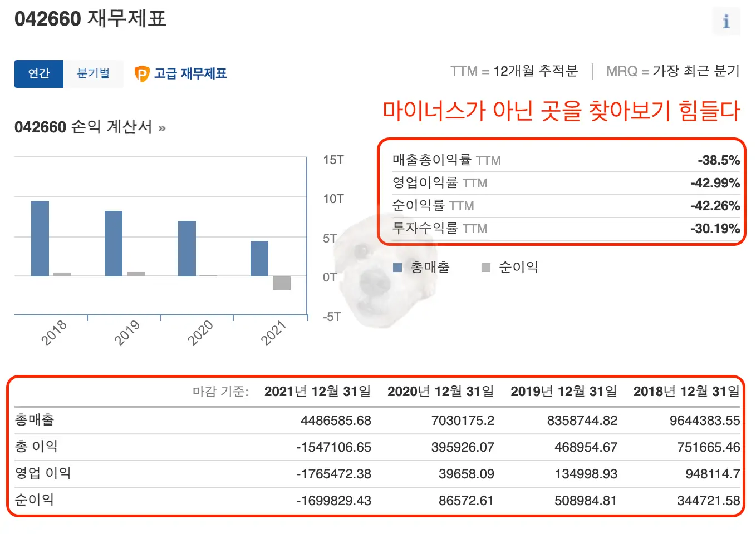Hide the net income data from chart

tap(518, 267)
